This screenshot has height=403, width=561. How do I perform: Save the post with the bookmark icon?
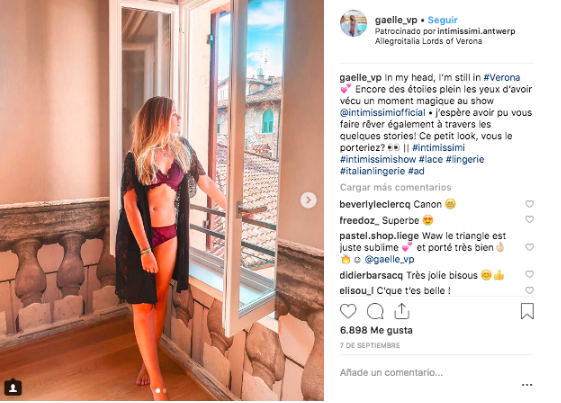point(527,311)
